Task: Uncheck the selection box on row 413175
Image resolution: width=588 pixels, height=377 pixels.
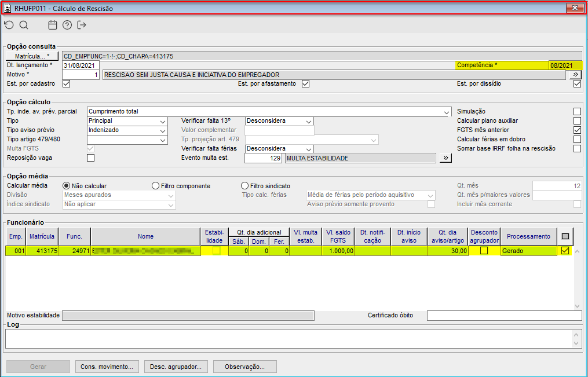Action: (x=565, y=251)
